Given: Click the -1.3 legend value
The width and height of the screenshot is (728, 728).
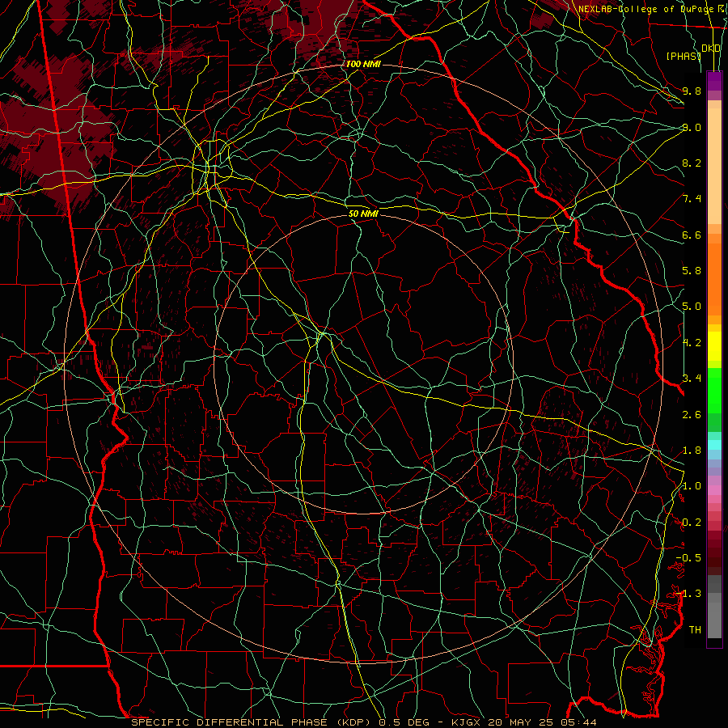Looking at the screenshot, I should [688, 594].
